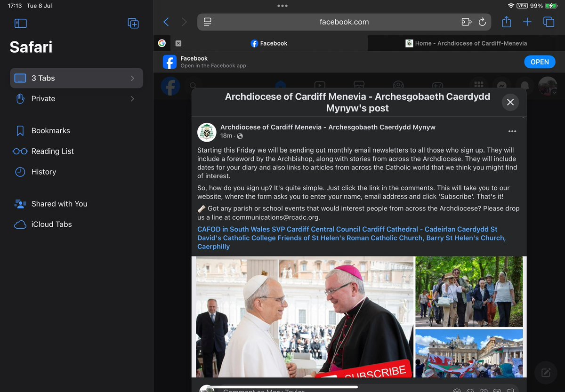
Task: Tap the VPN status indicator
Action: [x=522, y=6]
